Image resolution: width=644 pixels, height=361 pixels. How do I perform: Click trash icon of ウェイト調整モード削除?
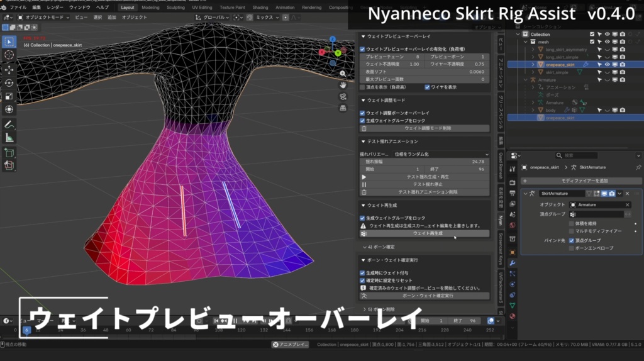[x=364, y=128]
